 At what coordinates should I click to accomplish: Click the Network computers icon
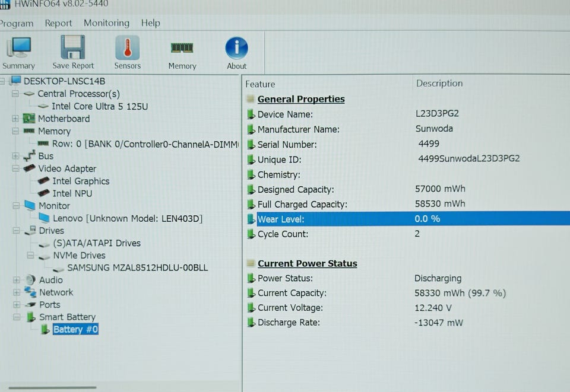click(30, 291)
